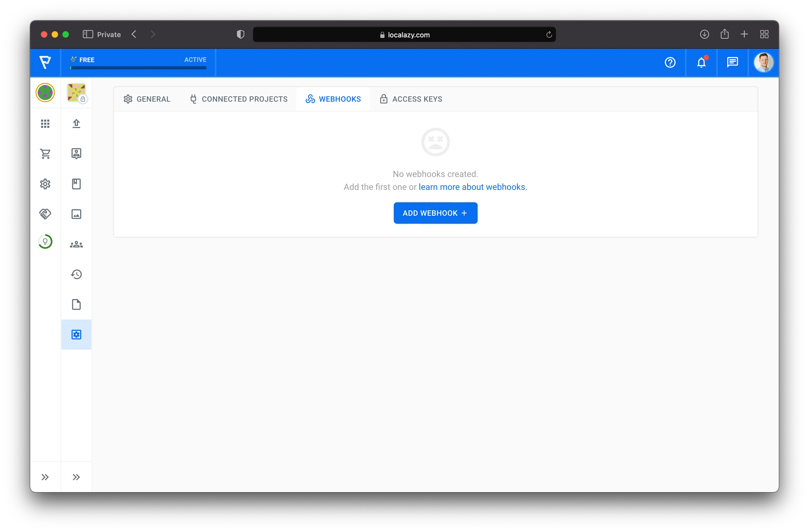The width and height of the screenshot is (809, 532).
Task: Select the upload files icon
Action: [76, 123]
